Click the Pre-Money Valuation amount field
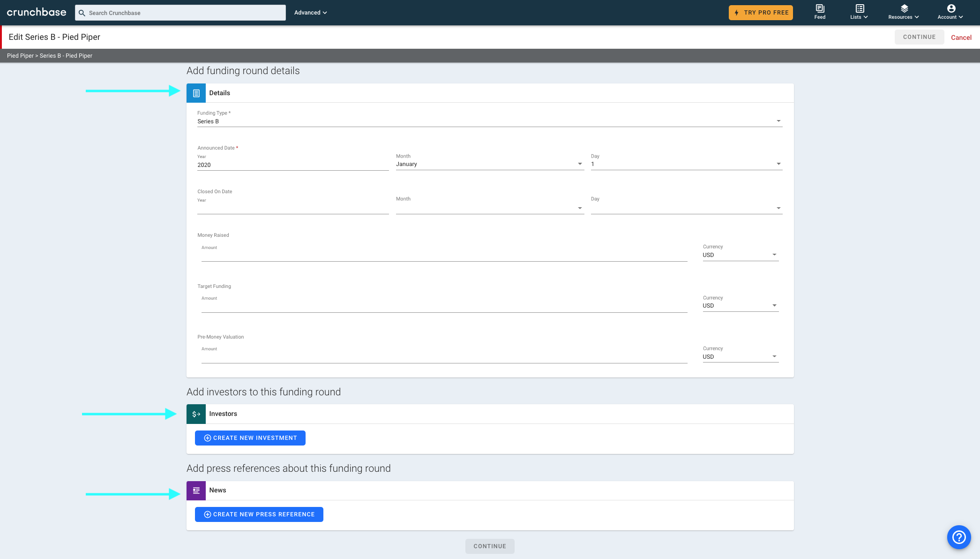This screenshot has width=980, height=559. pyautogui.click(x=444, y=357)
